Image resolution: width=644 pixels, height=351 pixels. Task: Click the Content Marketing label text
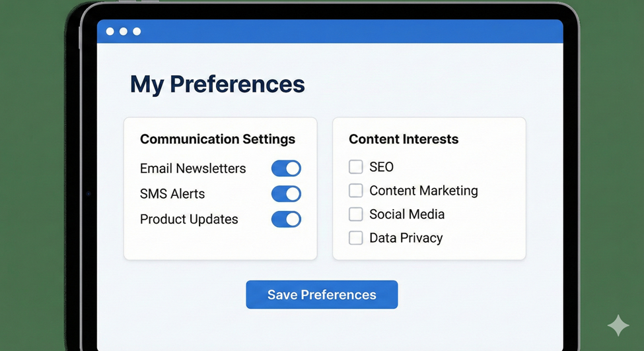coord(423,191)
